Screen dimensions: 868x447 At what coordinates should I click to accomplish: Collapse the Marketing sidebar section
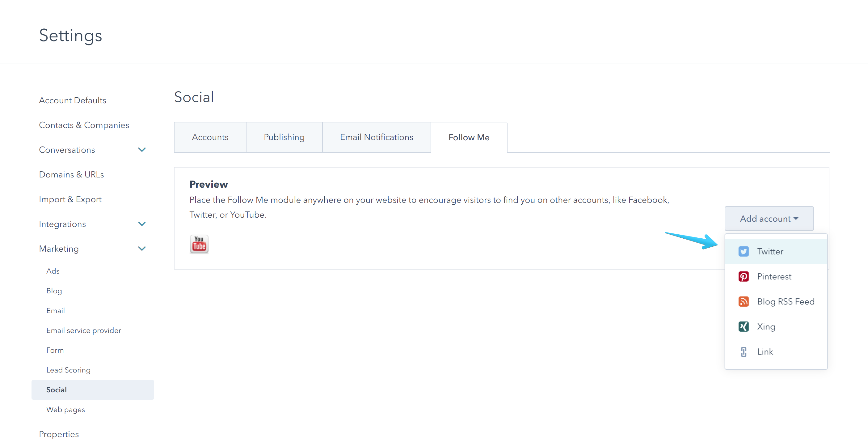click(x=142, y=249)
